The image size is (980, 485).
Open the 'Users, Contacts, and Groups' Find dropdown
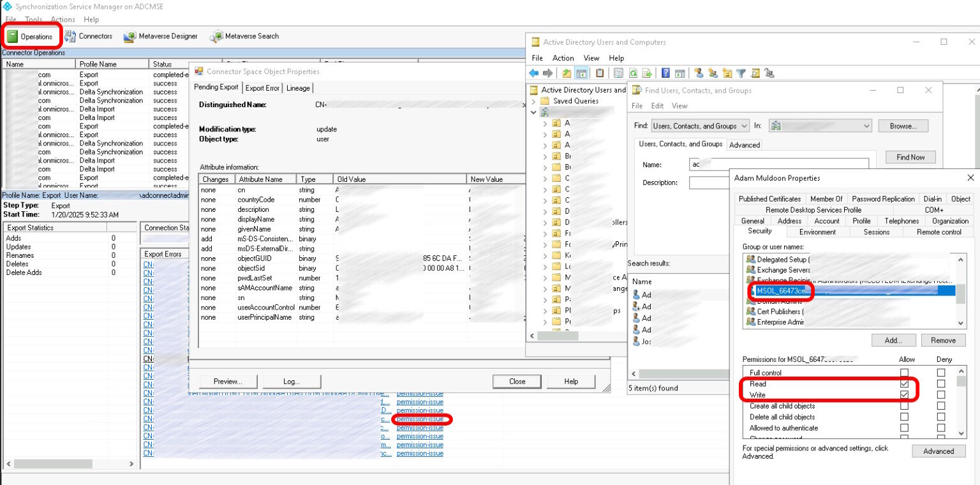(744, 126)
